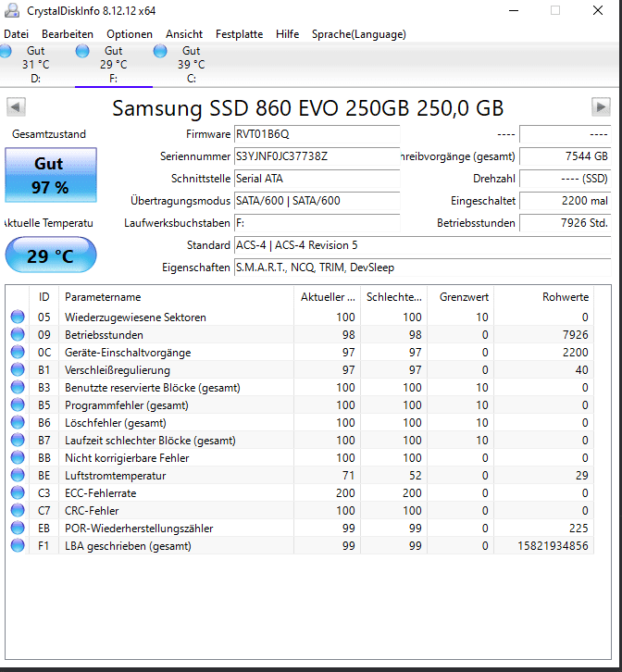Viewport: 622px width, 672px height.
Task: Go to previous disk with left arrow
Action: 16,106
